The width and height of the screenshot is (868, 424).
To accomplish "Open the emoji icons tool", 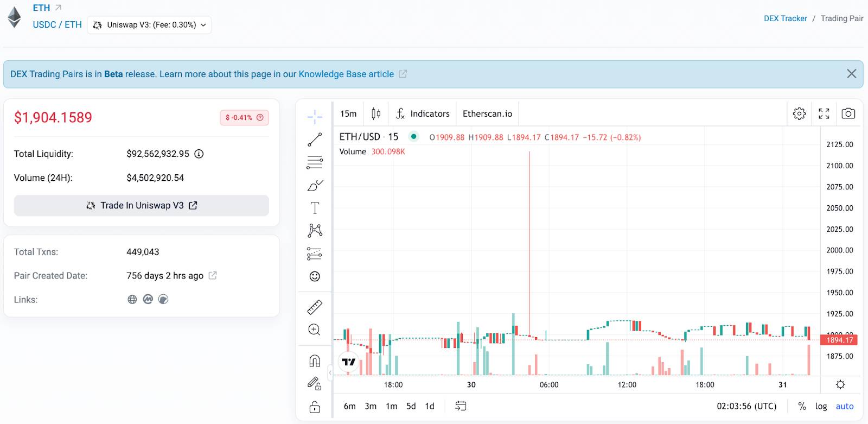I will click(x=315, y=276).
